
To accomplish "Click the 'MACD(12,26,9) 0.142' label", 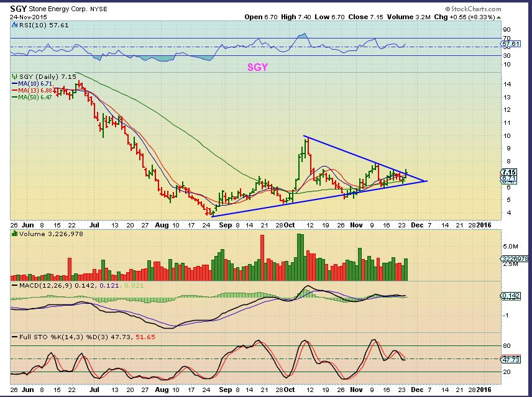I will pyautogui.click(x=57, y=285).
